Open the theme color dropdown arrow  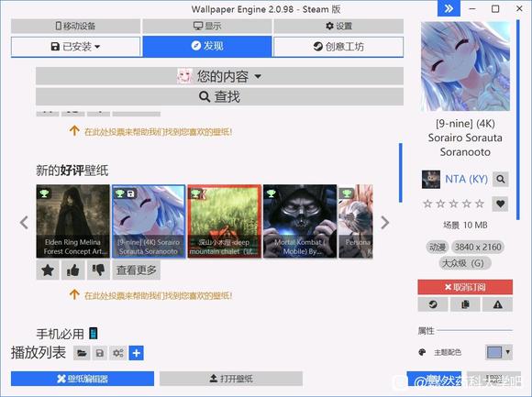click(507, 352)
